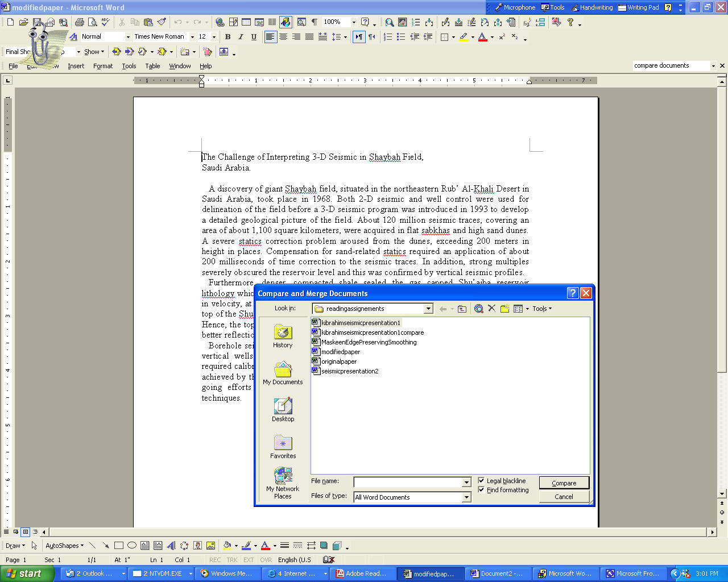Apply Underline formatting

coord(254,37)
